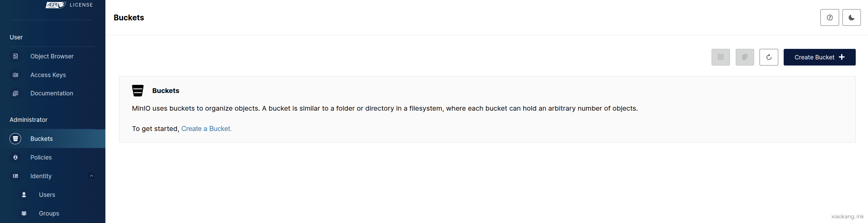Toggle the grid select-multiple view button
868x223 pixels.
pyautogui.click(x=720, y=57)
